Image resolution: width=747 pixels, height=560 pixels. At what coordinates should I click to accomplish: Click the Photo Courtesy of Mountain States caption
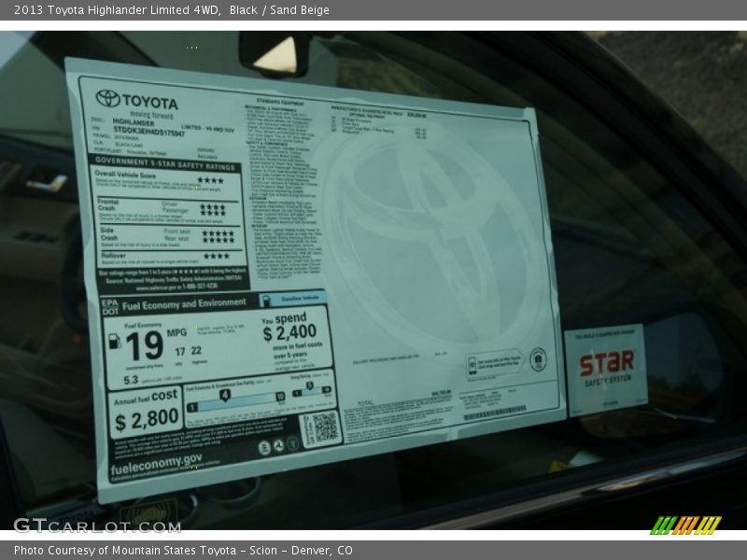coord(183,551)
